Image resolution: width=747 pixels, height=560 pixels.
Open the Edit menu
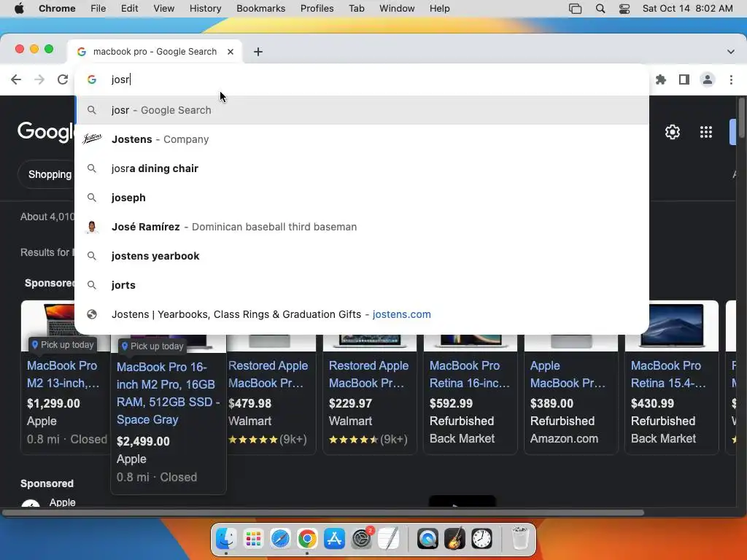tap(129, 9)
